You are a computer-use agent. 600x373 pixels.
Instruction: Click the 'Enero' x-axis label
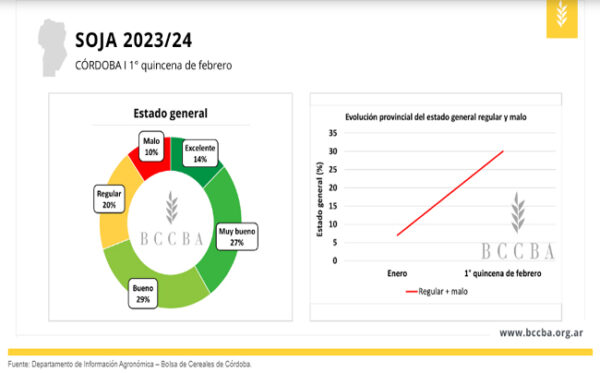[x=397, y=273]
